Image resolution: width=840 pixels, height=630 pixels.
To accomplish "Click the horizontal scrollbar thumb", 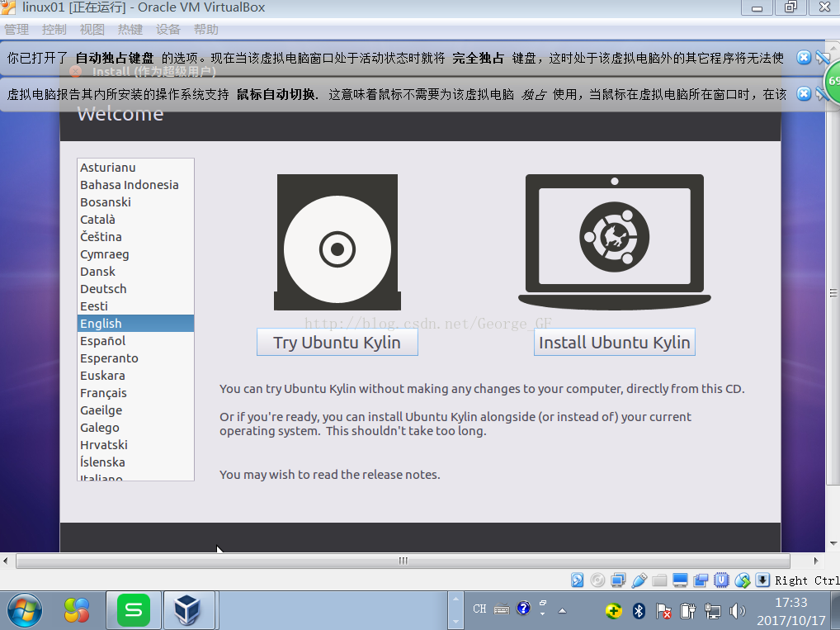I will [403, 561].
